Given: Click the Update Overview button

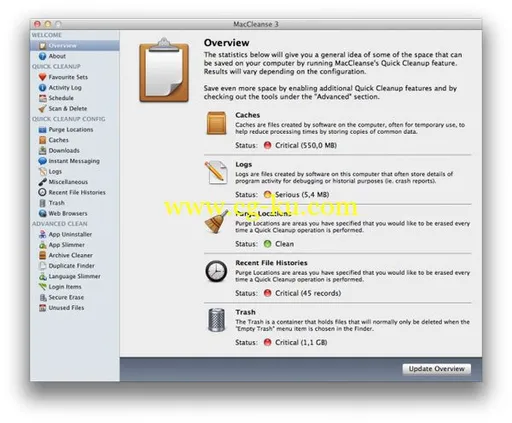Looking at the screenshot, I should click(x=436, y=369).
